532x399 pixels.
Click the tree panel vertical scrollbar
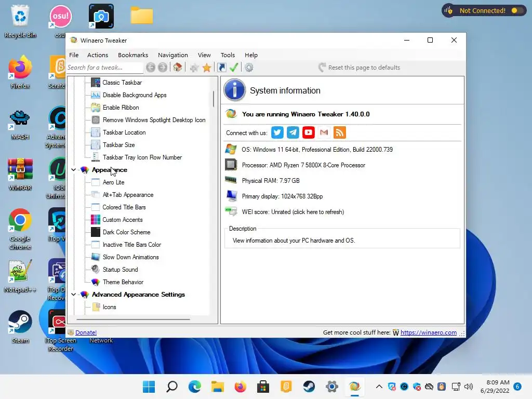pyautogui.click(x=214, y=99)
